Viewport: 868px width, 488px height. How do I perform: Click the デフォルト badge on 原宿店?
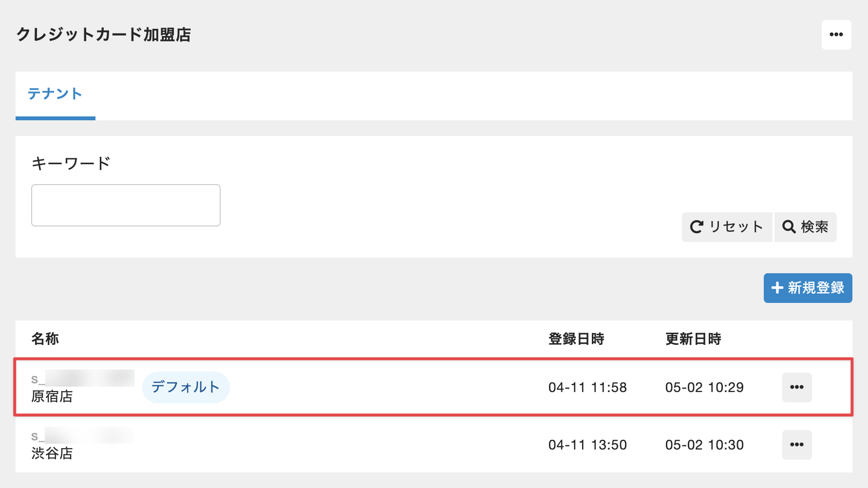(x=186, y=387)
